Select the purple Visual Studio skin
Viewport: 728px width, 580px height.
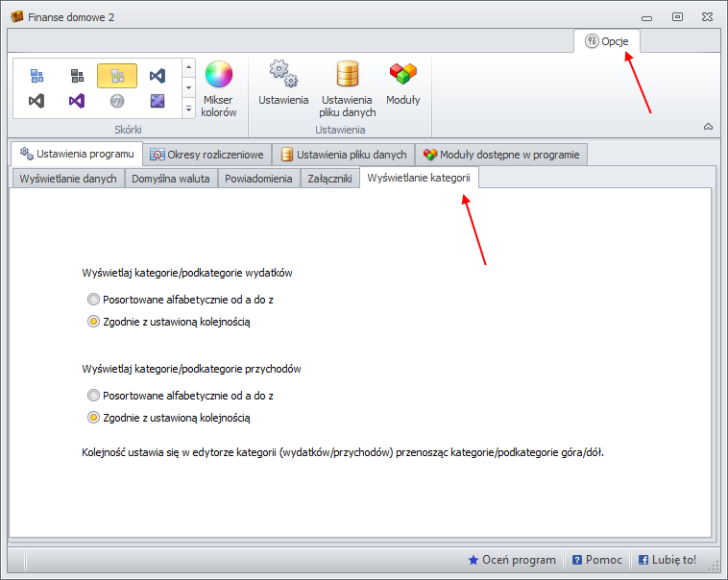click(x=77, y=101)
